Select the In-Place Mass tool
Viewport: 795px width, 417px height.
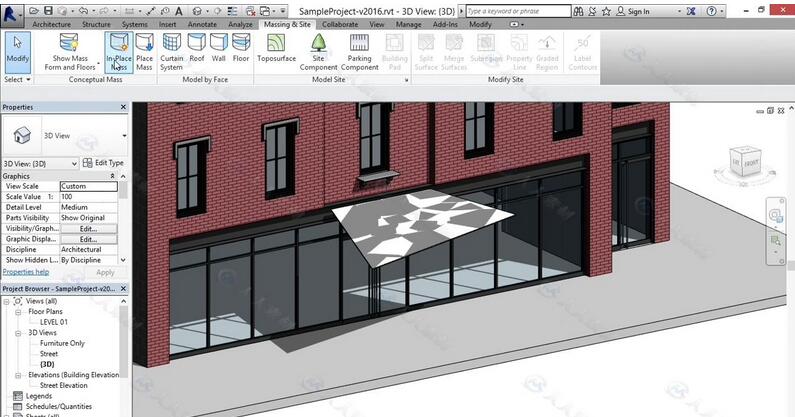coord(118,52)
